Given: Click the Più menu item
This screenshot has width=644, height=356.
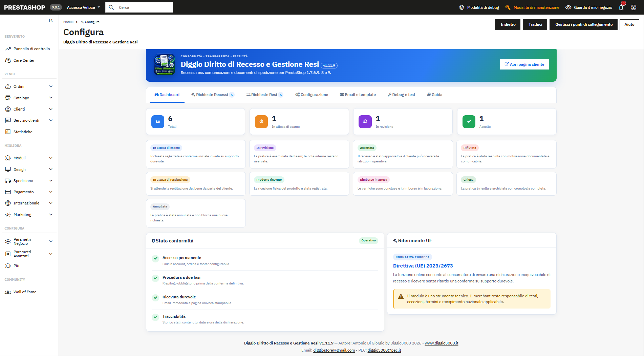Looking at the screenshot, I should (16, 266).
